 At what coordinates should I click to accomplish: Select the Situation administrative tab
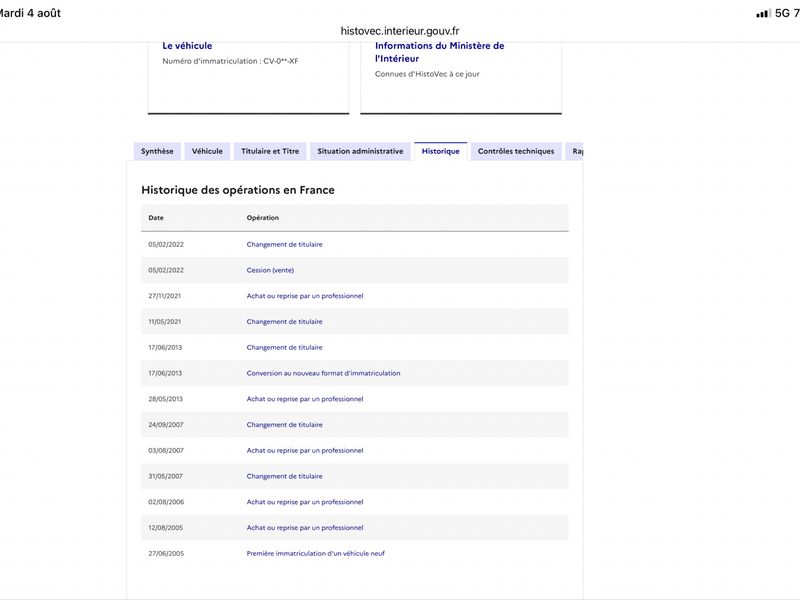360,151
